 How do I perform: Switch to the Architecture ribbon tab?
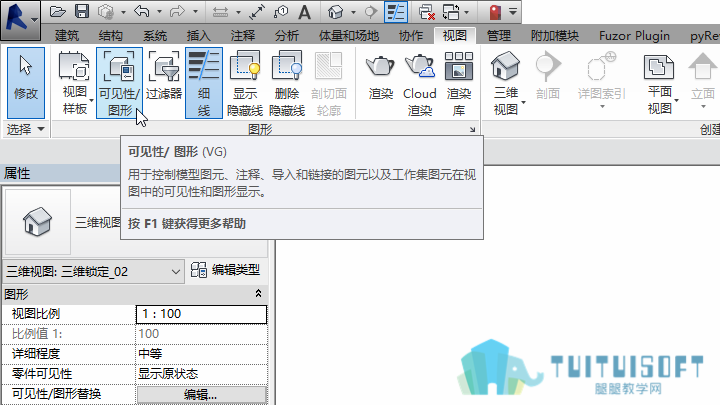click(x=67, y=35)
